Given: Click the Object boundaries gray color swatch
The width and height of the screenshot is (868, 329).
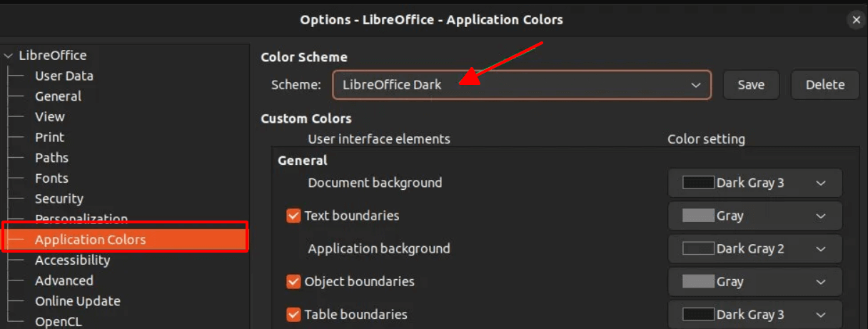Looking at the screenshot, I should click(x=698, y=282).
